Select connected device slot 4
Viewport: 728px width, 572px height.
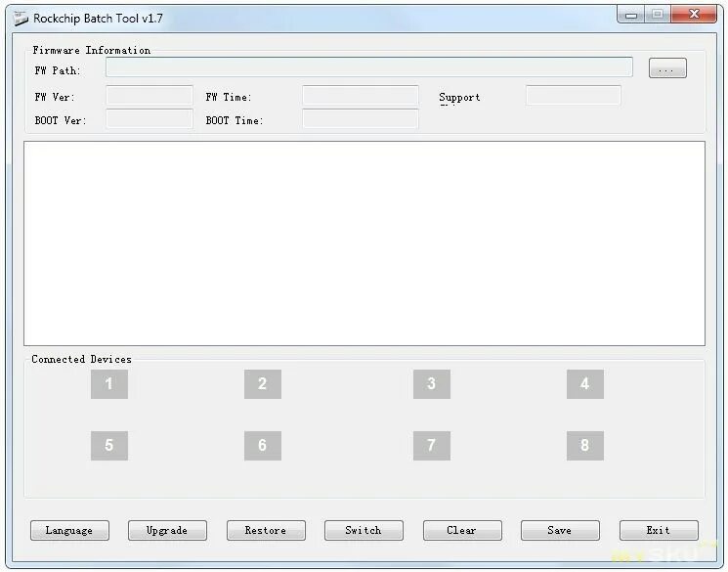tap(585, 384)
